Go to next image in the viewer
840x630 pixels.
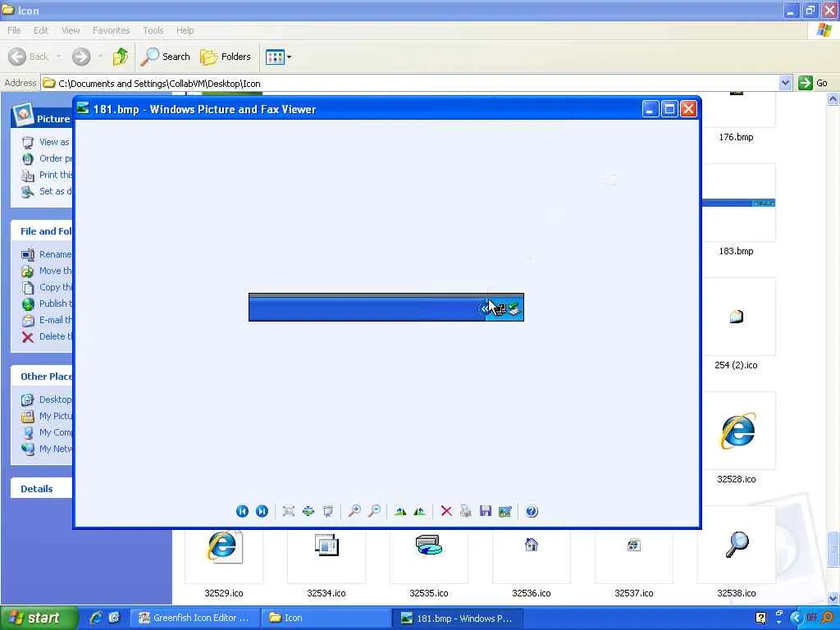point(262,511)
